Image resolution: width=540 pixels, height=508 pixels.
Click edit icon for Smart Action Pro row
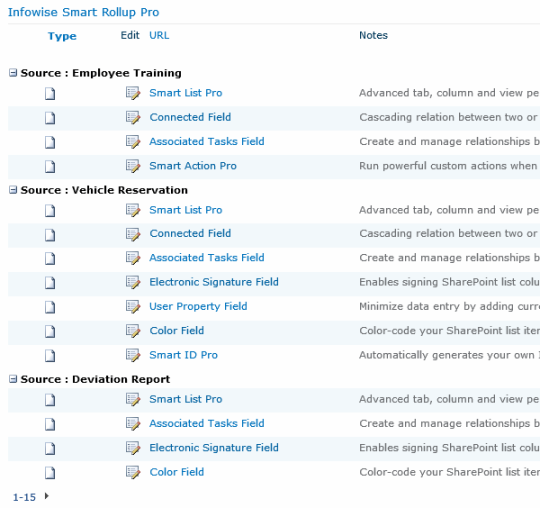(x=133, y=166)
